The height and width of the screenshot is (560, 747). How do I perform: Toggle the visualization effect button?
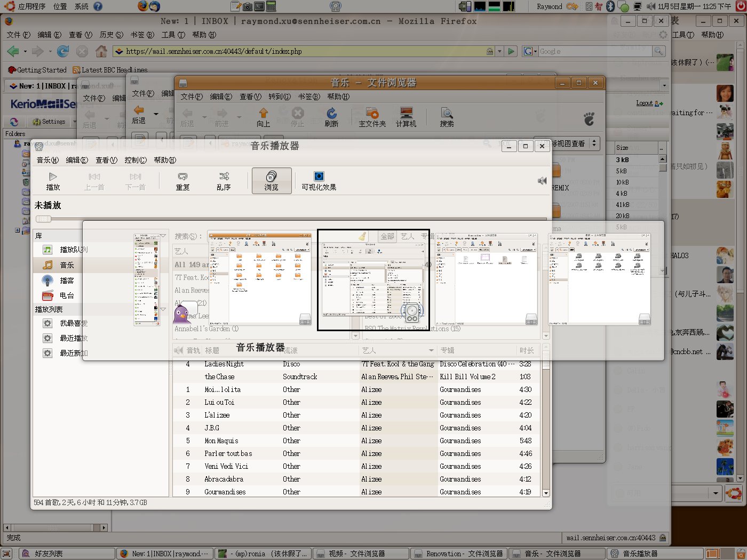pos(319,181)
